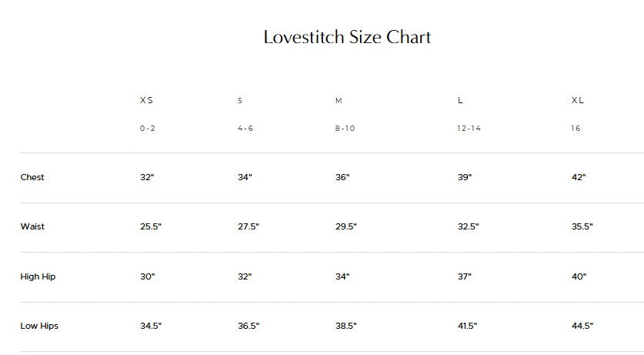
Task: Select the 37" high hip measurement
Action: [464, 276]
